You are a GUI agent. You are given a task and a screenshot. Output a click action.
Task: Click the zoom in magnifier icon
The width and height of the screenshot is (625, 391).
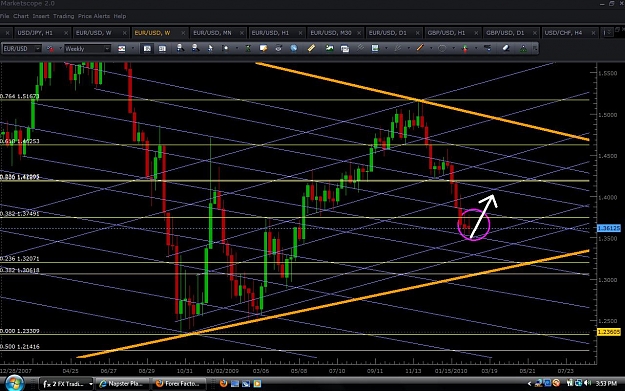(x=180, y=48)
